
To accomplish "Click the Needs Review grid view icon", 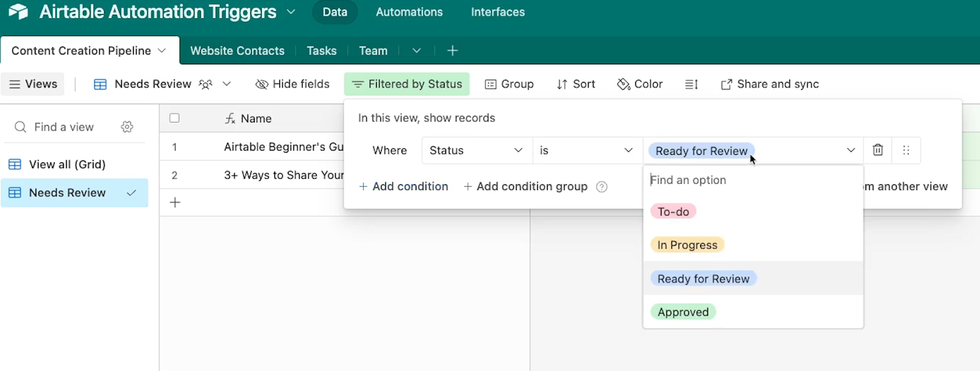I will click(x=100, y=84).
